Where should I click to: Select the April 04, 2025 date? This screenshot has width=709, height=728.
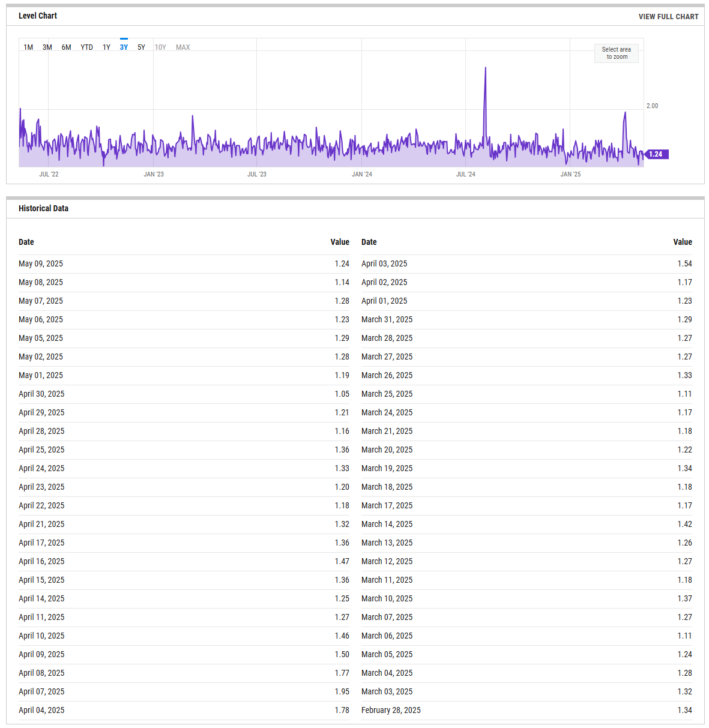pos(41,710)
